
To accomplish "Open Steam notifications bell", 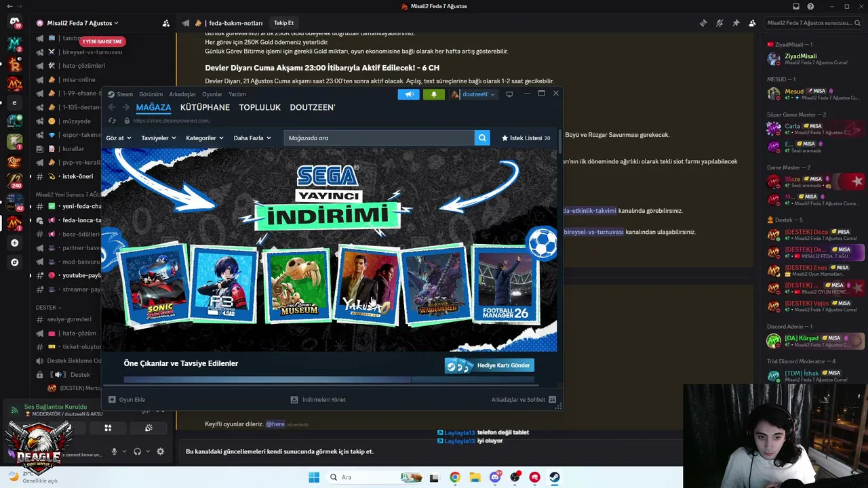I will (434, 94).
